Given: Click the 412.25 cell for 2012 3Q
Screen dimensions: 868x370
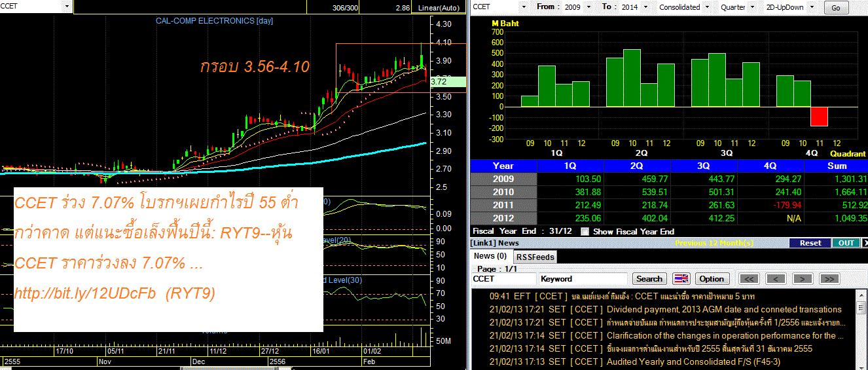Looking at the screenshot, I should 702,218.
